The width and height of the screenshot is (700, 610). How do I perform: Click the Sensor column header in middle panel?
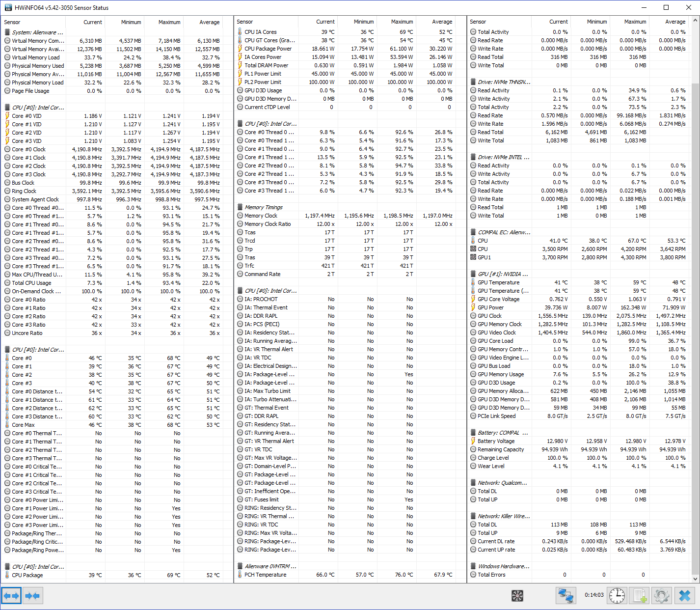point(245,22)
